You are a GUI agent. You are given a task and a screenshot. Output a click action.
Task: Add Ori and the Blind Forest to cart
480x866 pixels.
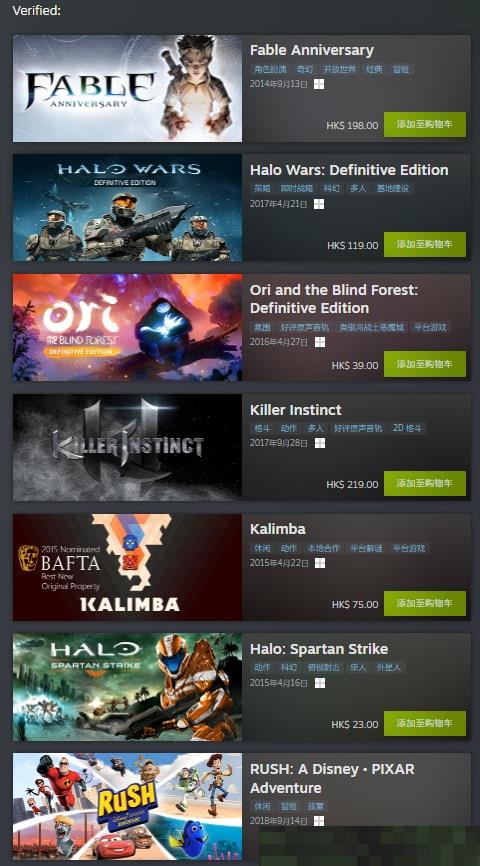(x=425, y=364)
